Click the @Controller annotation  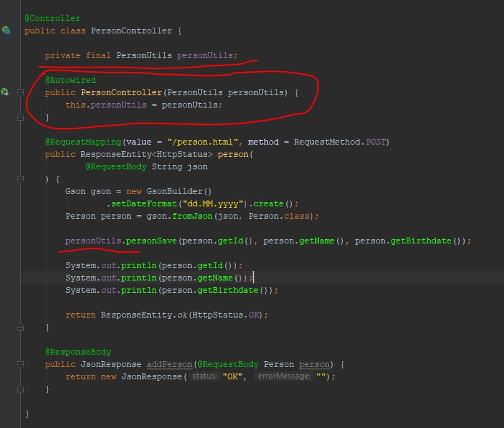(52, 18)
